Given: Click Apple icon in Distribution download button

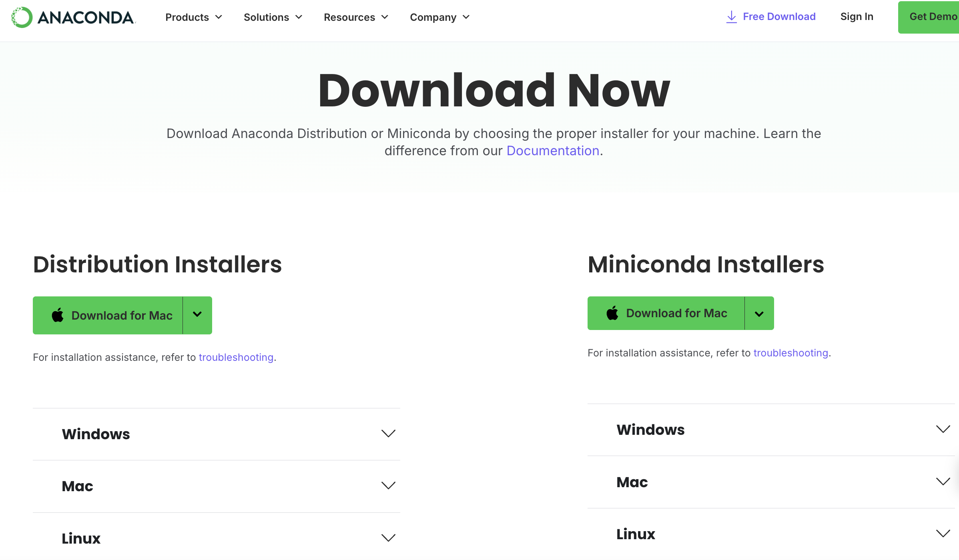Looking at the screenshot, I should coord(58,315).
